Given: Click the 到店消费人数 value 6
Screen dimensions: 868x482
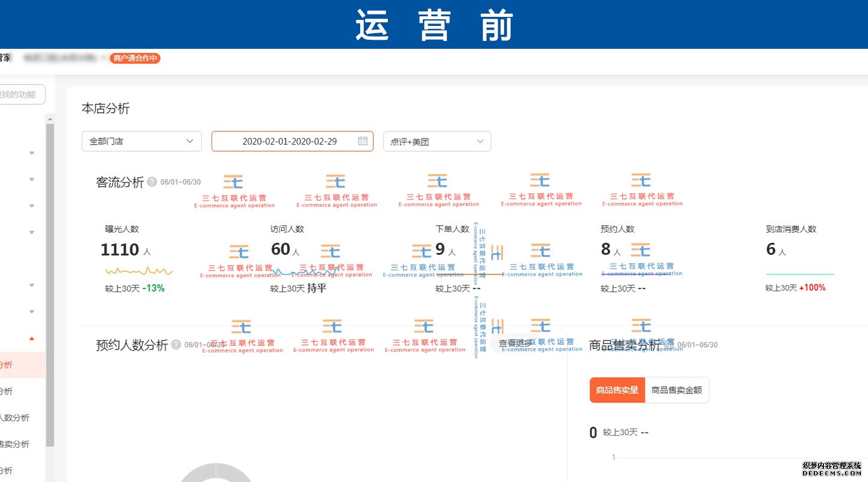Looking at the screenshot, I should click(770, 249).
